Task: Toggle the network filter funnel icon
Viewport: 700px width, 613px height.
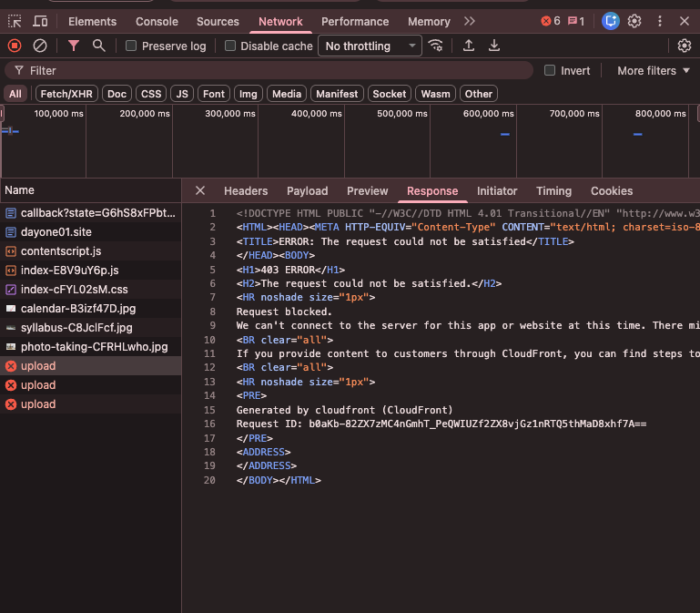Action: pyautogui.click(x=74, y=46)
